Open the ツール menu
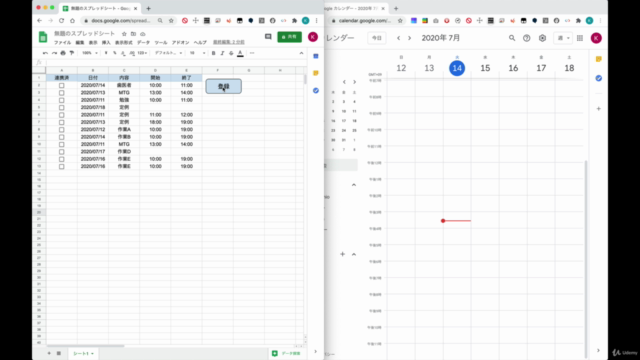The width and height of the screenshot is (640, 360). (x=161, y=42)
